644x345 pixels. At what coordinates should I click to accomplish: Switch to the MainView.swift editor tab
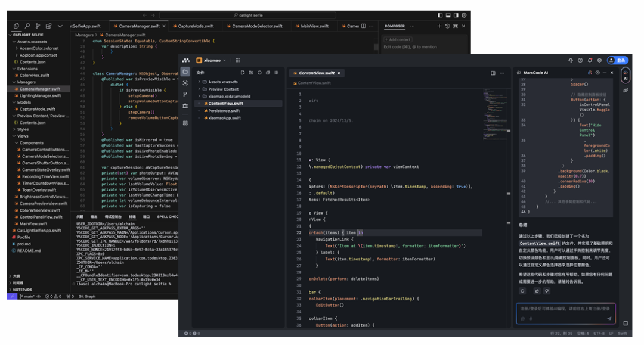(314, 26)
